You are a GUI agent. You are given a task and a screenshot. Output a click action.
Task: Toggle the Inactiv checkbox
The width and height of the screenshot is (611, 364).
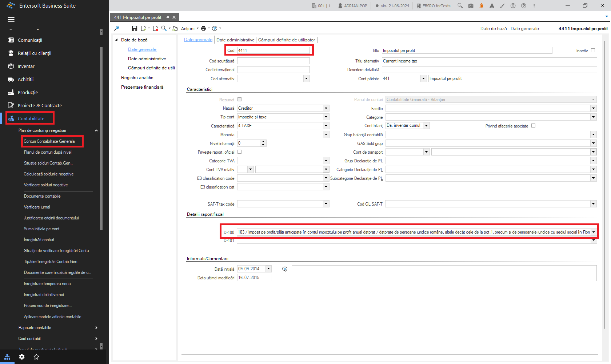pos(593,50)
